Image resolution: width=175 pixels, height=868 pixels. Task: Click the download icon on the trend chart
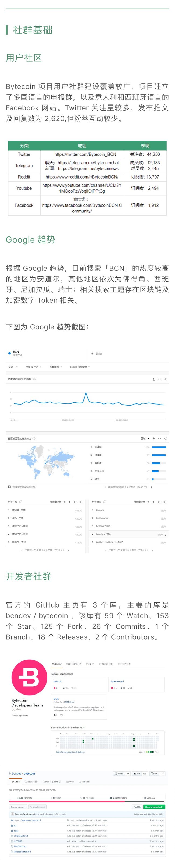coord(154,379)
